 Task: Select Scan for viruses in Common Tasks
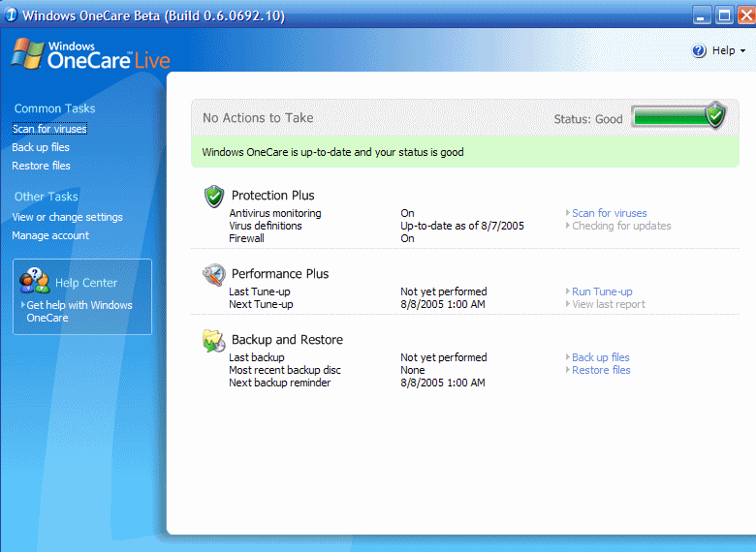(49, 129)
